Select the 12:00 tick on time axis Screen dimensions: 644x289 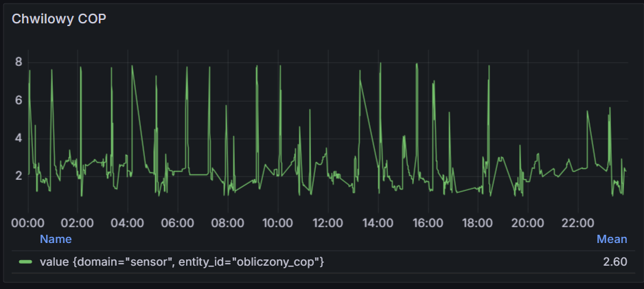pos(327,223)
